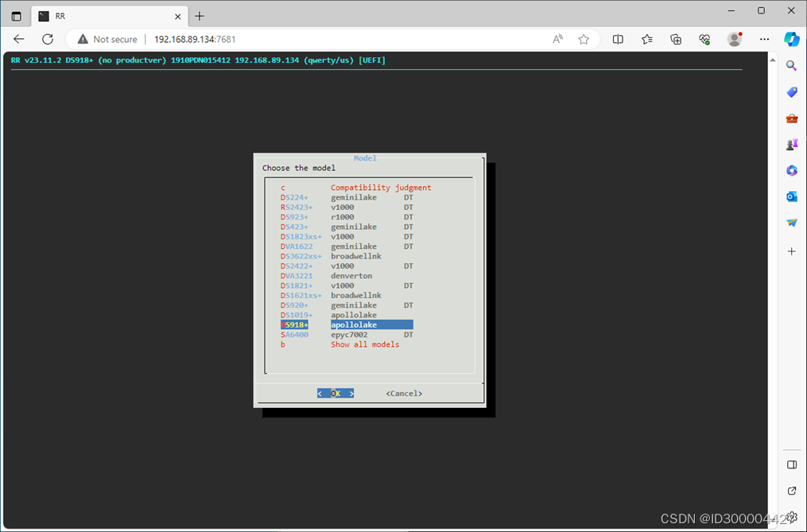Choose DS1823xs+ v1000 model
The width and height of the screenshot is (807, 532).
(x=347, y=236)
